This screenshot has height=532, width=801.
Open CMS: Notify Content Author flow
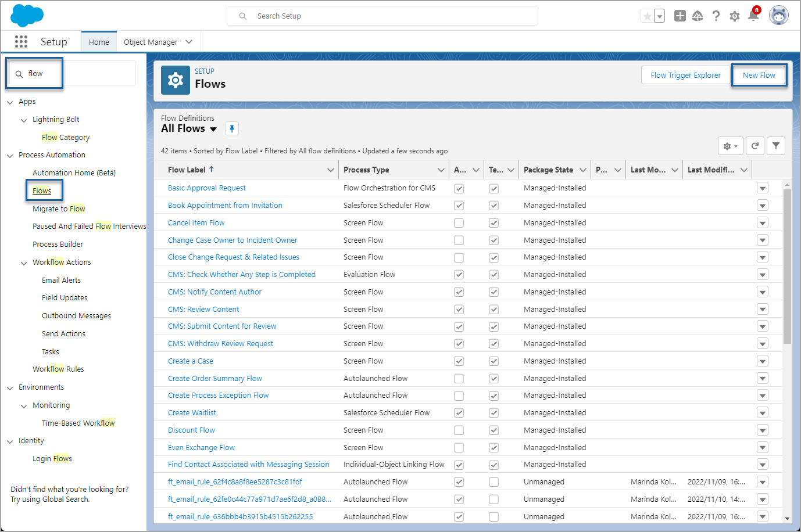click(x=214, y=292)
